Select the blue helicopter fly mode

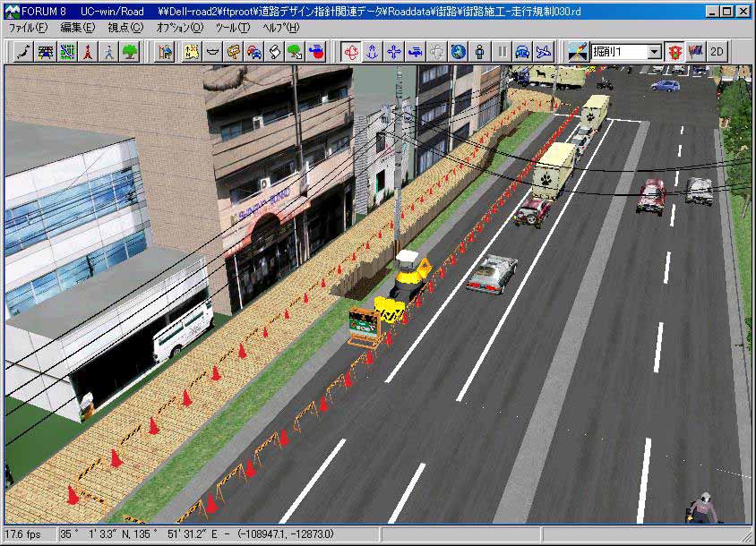(x=415, y=52)
